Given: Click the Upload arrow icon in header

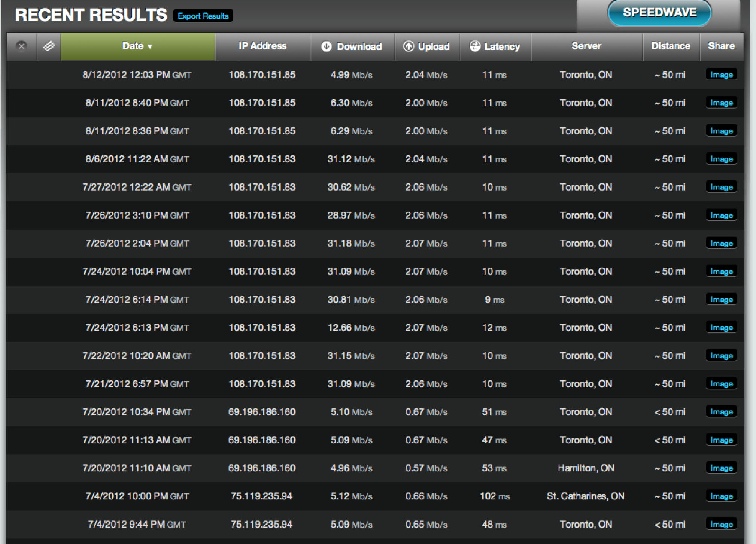Looking at the screenshot, I should (408, 46).
